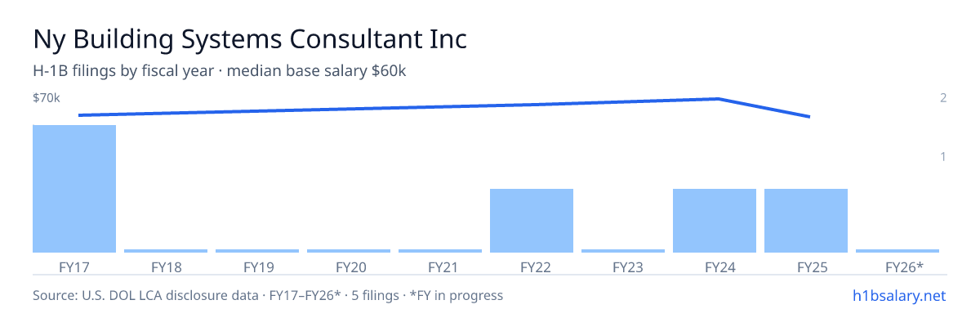Click the FY21 axis label

tap(440, 267)
